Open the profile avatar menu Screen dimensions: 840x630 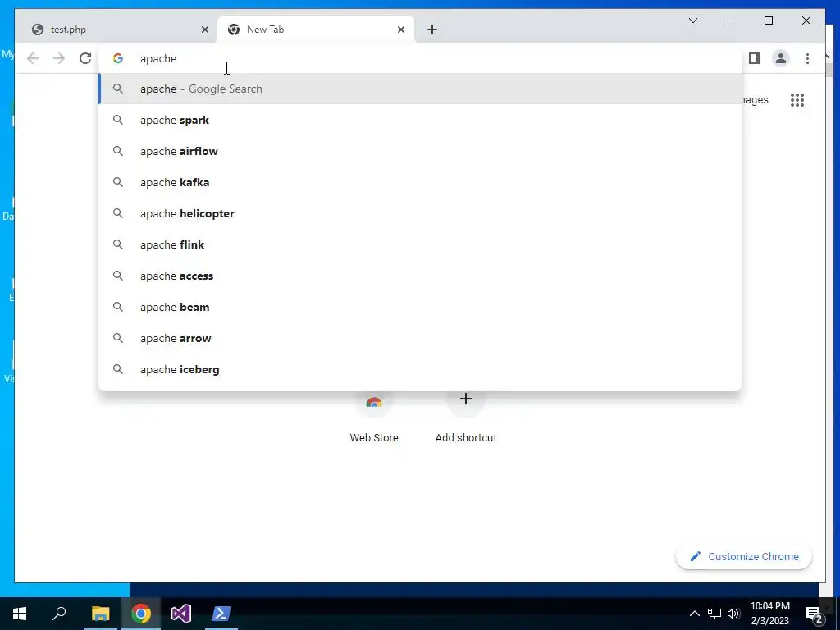click(x=781, y=58)
